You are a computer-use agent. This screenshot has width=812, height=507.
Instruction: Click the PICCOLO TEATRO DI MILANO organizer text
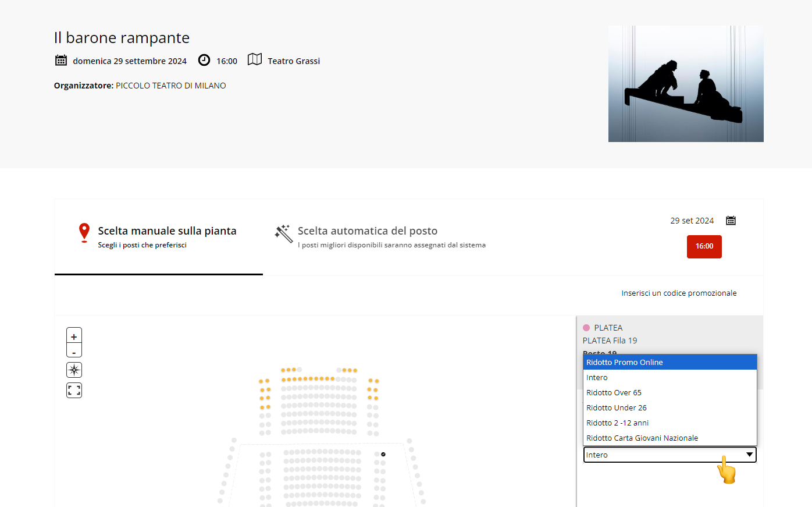(171, 86)
